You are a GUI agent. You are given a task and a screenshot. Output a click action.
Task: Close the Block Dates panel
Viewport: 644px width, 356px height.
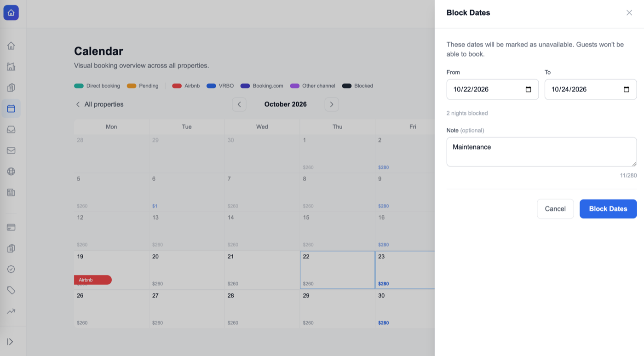(x=629, y=13)
